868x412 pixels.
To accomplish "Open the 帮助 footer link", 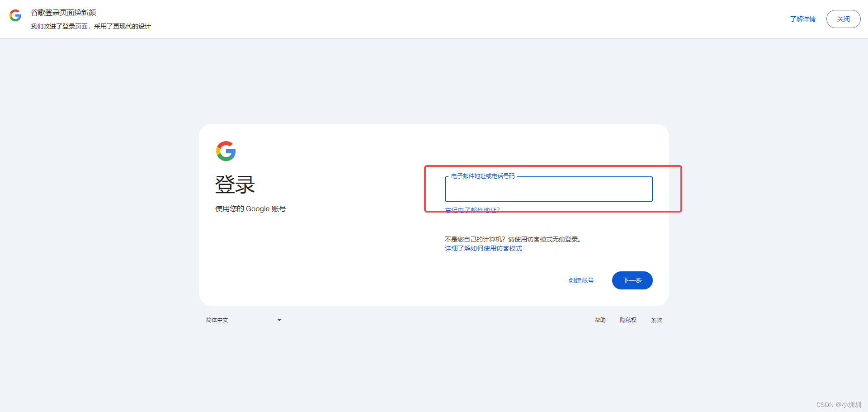I will 600,320.
